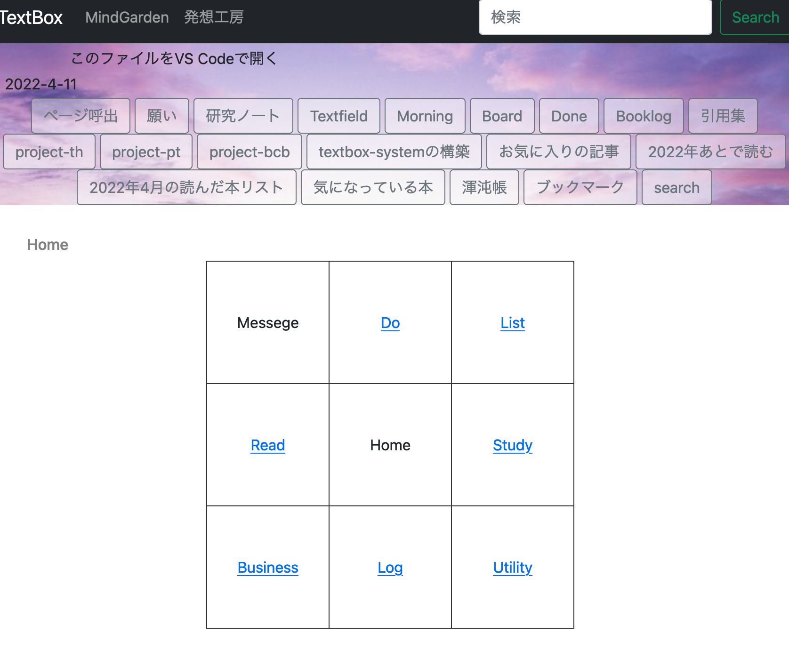789x672 pixels.
Task: Select the 引用集 tag
Action: pyautogui.click(x=723, y=116)
